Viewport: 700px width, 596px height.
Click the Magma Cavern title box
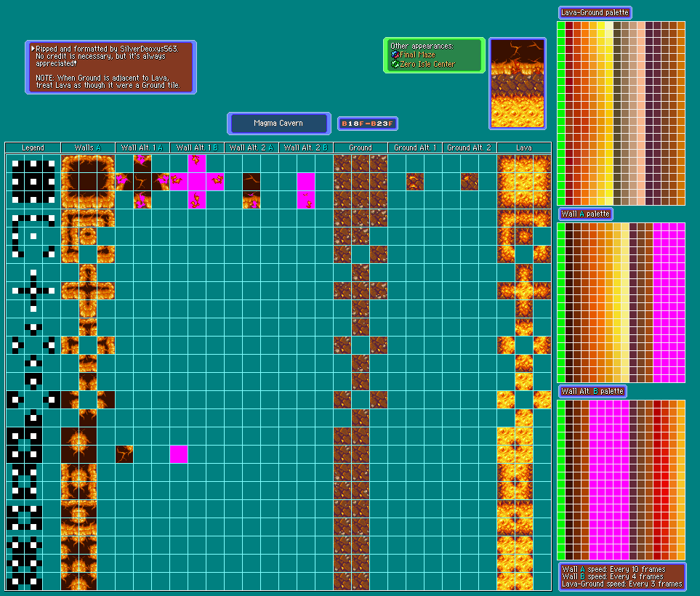tap(279, 124)
